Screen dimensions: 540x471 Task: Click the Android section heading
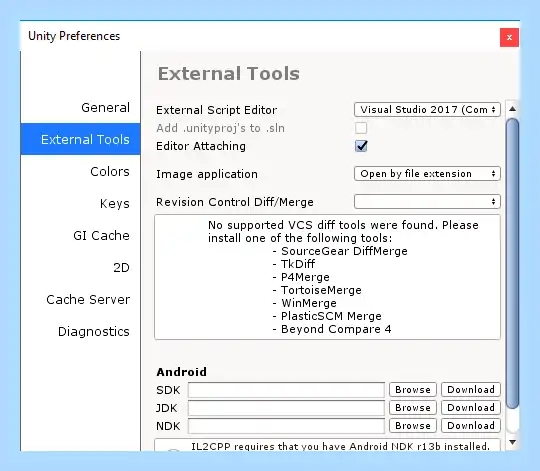pos(181,372)
